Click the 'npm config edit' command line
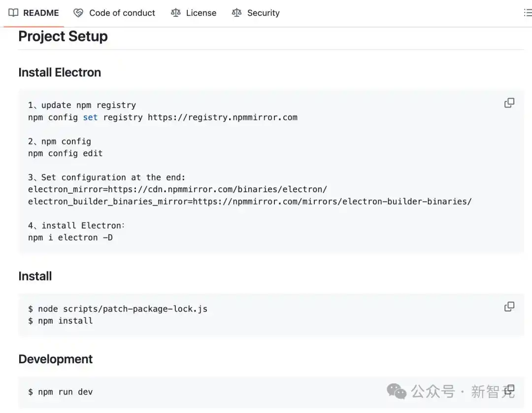 coord(66,153)
